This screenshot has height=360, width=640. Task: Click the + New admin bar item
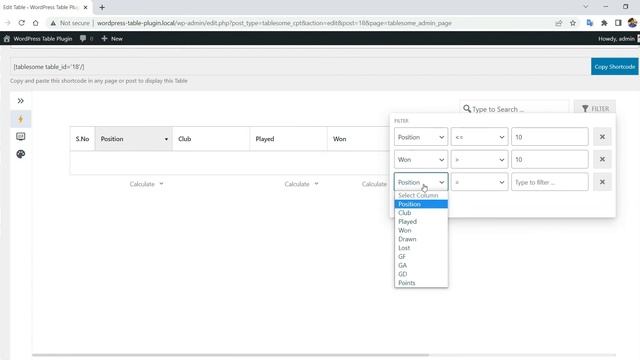112,38
